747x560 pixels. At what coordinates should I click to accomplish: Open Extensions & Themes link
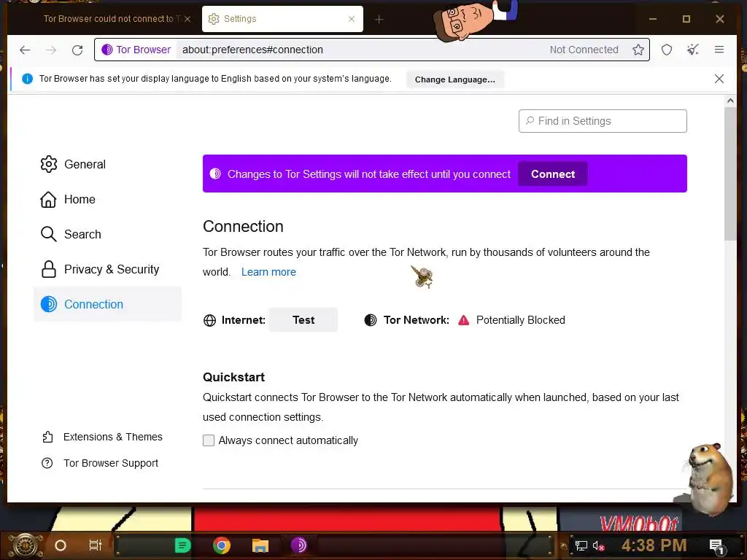click(x=102, y=437)
